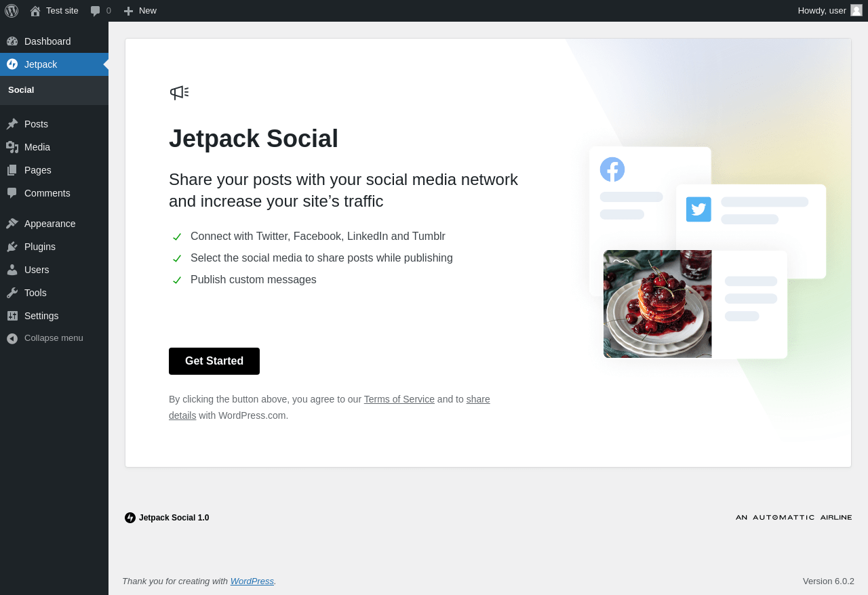Click the Dashboard gauge icon

tap(12, 41)
